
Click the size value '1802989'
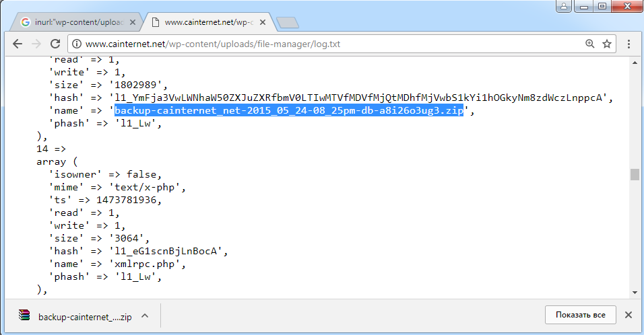[135, 85]
